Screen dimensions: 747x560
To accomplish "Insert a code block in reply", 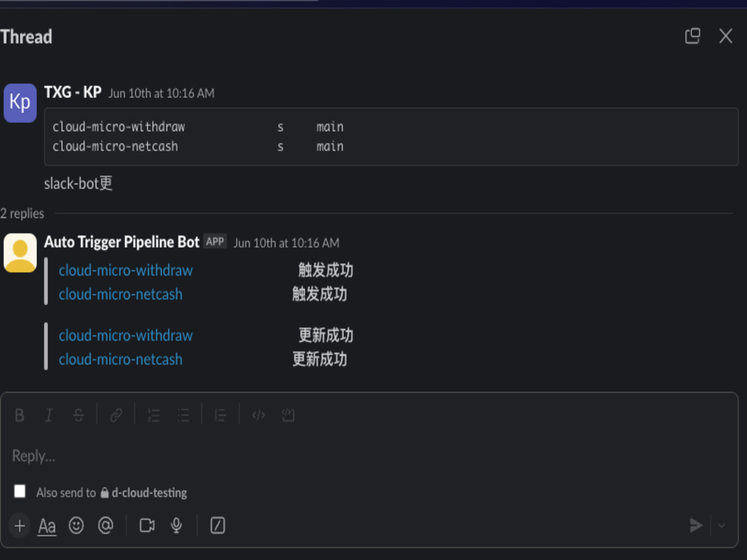I will point(288,415).
